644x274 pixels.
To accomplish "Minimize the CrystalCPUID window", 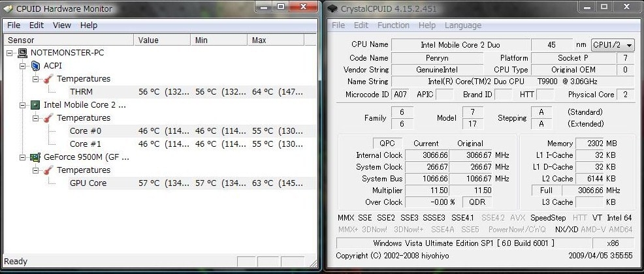I will point(588,7).
